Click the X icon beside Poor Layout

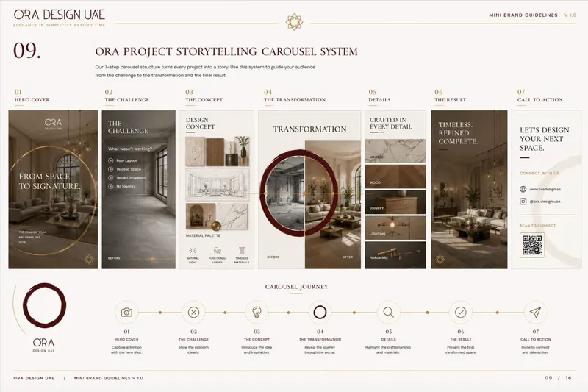[111, 160]
